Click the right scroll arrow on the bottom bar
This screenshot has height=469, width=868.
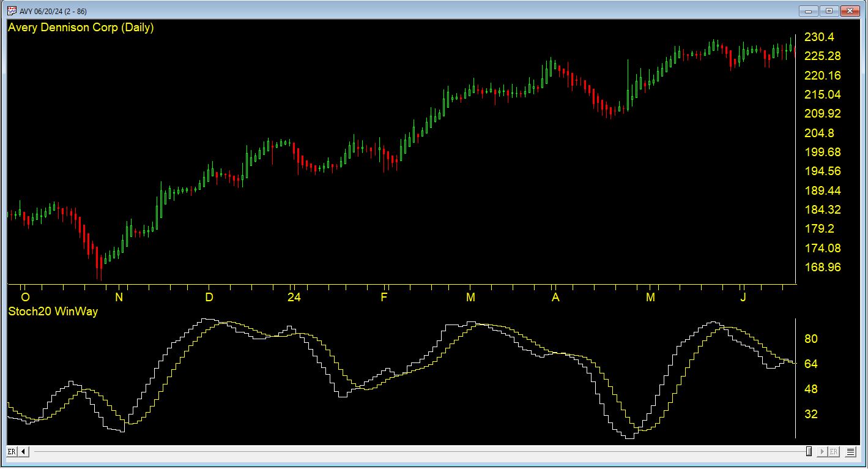click(822, 452)
